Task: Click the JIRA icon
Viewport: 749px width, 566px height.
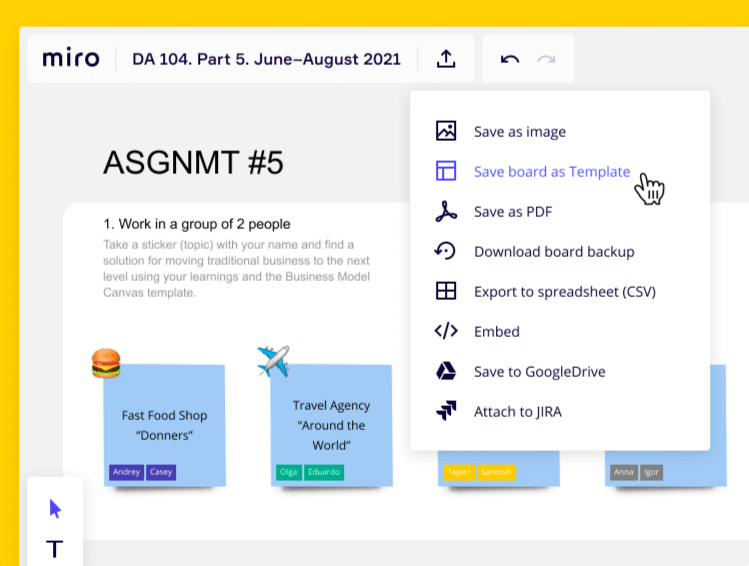Action: [x=446, y=410]
